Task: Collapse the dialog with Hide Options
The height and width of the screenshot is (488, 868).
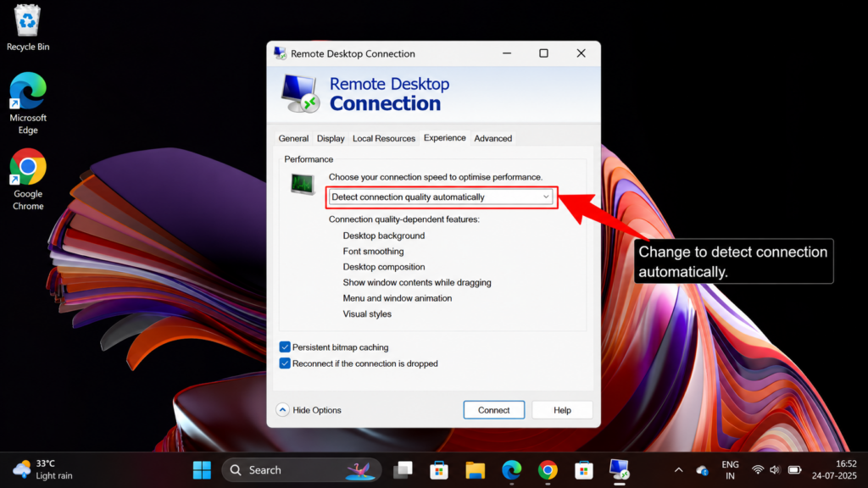Action: pos(309,410)
